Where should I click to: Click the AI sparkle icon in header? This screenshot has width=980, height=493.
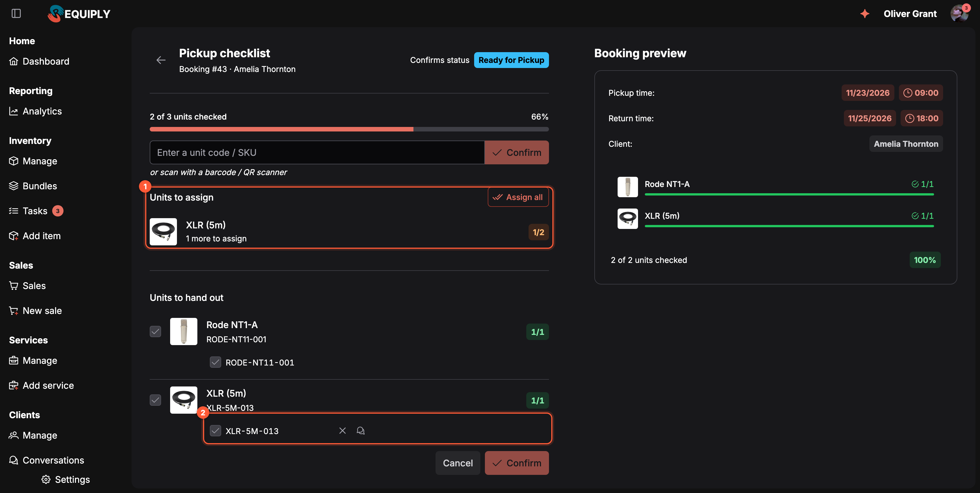pyautogui.click(x=865, y=14)
